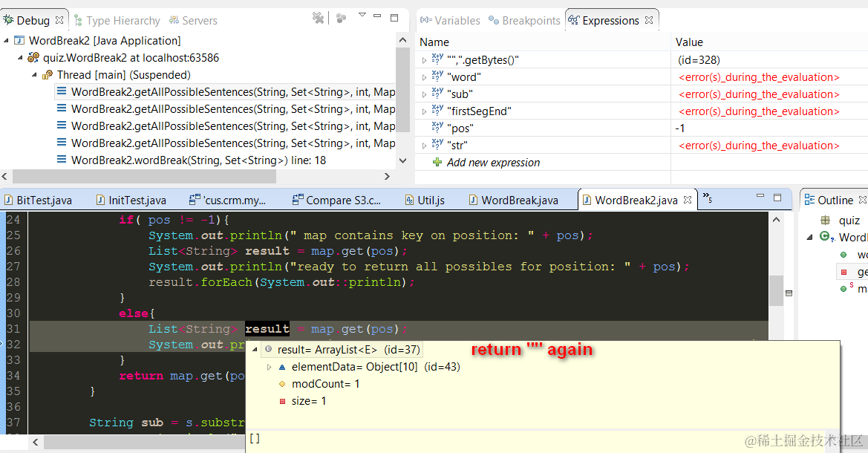The width and height of the screenshot is (868, 453).
Task: Select the quiz package in Outline
Action: pyautogui.click(x=841, y=221)
